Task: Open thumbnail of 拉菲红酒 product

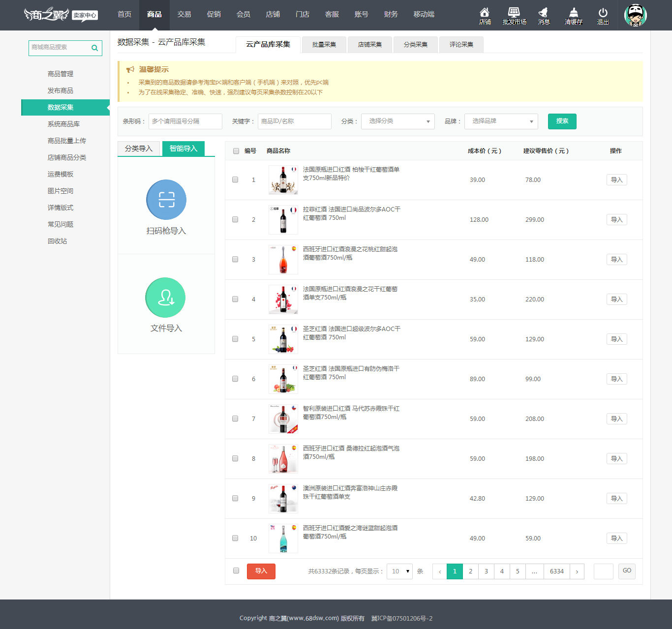Action: (283, 220)
